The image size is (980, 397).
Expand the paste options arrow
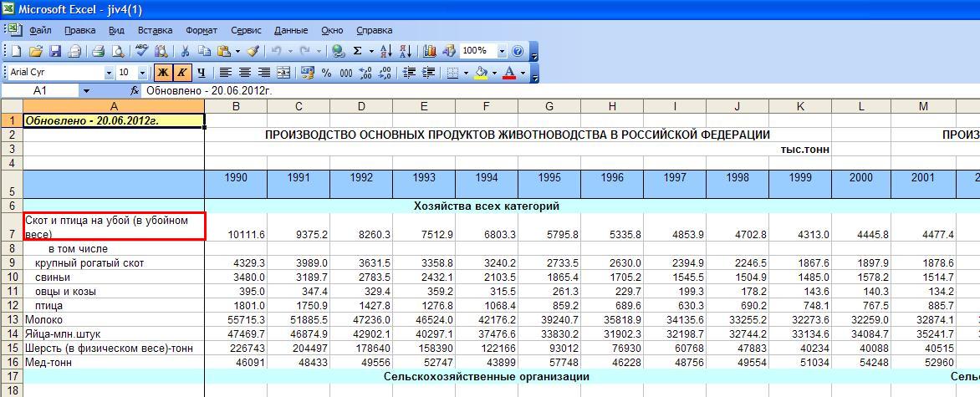pyautogui.click(x=237, y=51)
